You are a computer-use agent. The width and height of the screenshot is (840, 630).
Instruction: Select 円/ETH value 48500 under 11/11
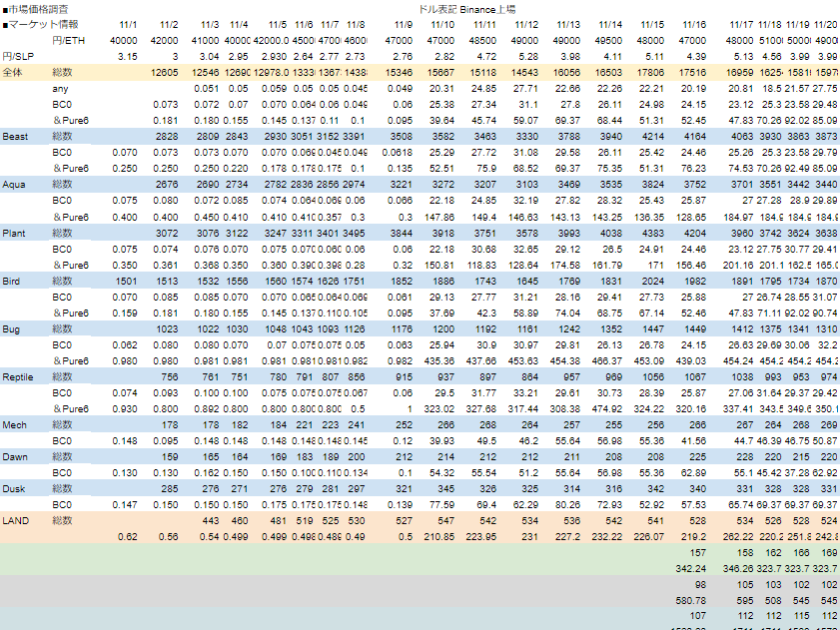click(482, 41)
